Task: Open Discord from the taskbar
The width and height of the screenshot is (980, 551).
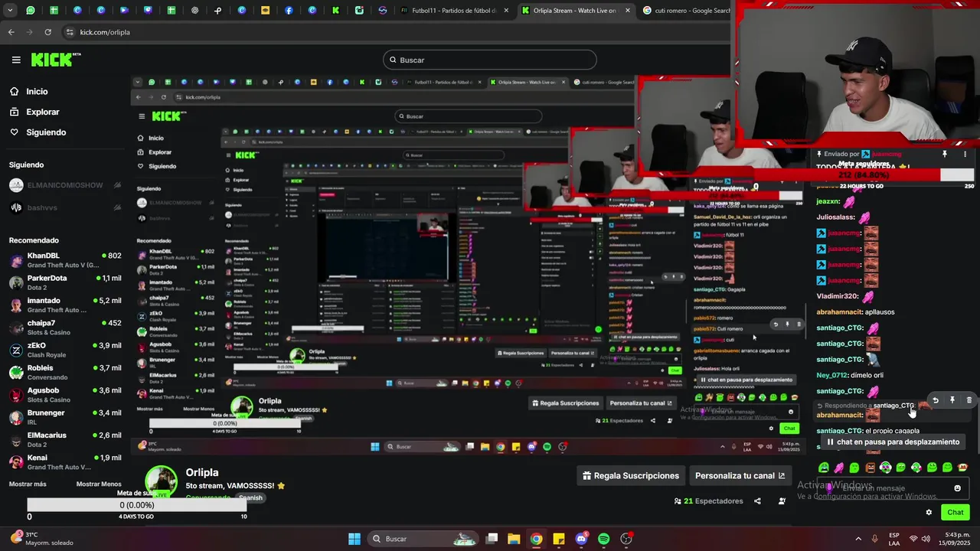Action: (581, 539)
